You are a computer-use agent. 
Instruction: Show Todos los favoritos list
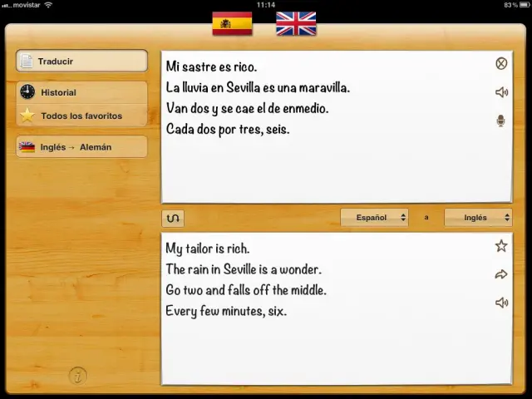[x=81, y=116]
